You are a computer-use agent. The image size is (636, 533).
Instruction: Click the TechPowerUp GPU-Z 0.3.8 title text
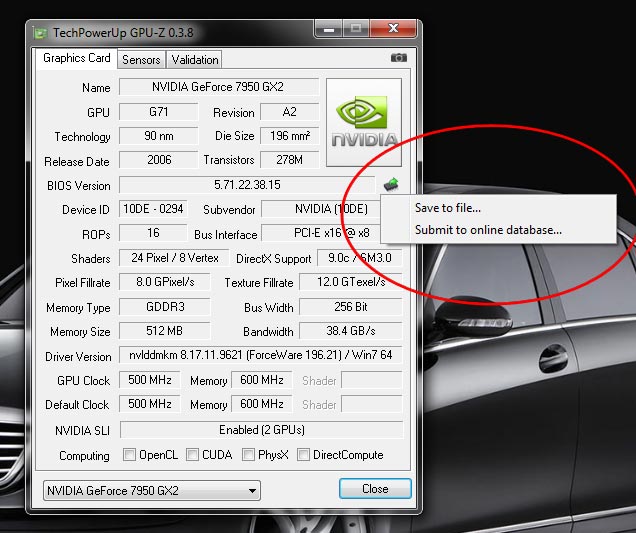pos(123,33)
